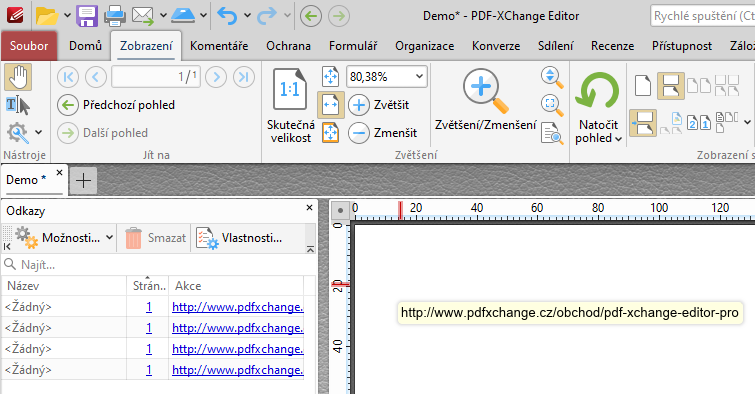Sort by the Název column header
The height and width of the screenshot is (394, 755).
[64, 286]
